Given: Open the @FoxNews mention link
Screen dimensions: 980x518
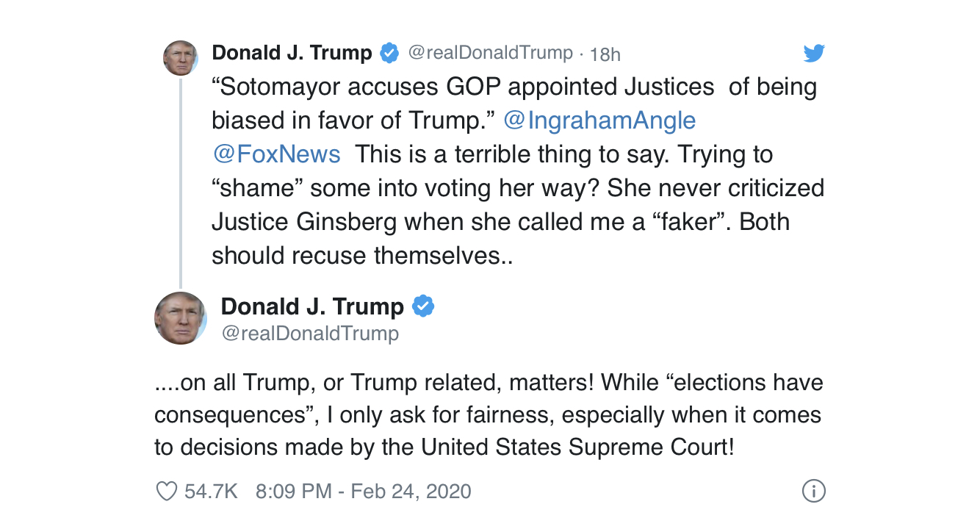Looking at the screenshot, I should [276, 154].
